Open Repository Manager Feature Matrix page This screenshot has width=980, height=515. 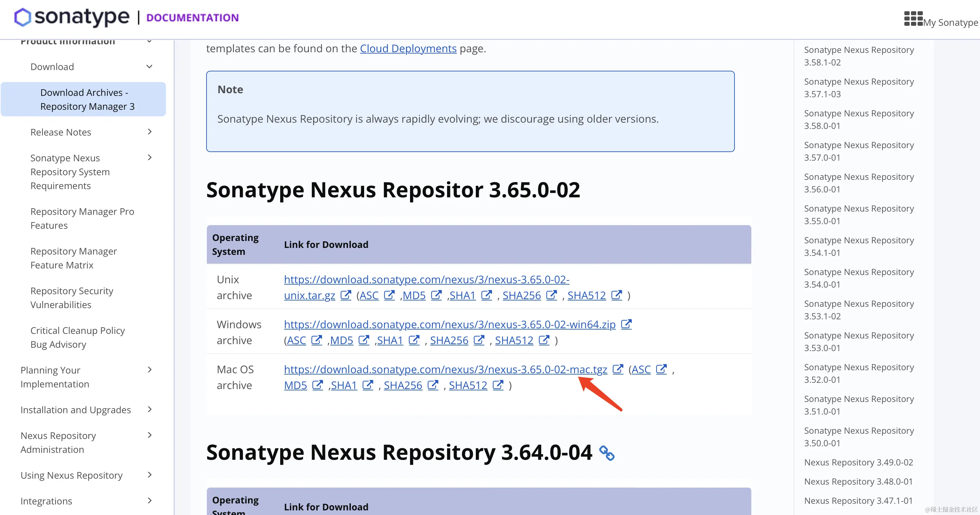click(x=73, y=258)
